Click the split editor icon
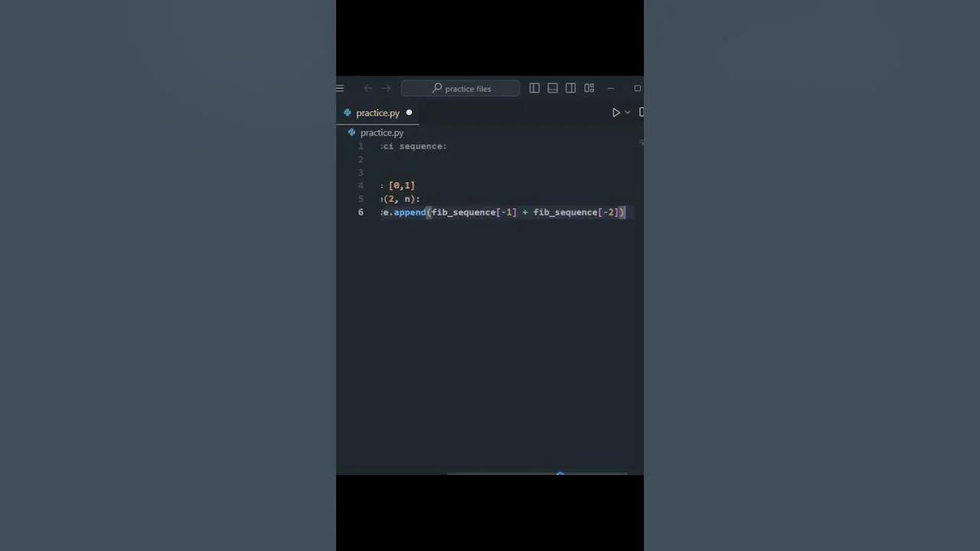Image resolution: width=980 pixels, height=551 pixels. 641,112
